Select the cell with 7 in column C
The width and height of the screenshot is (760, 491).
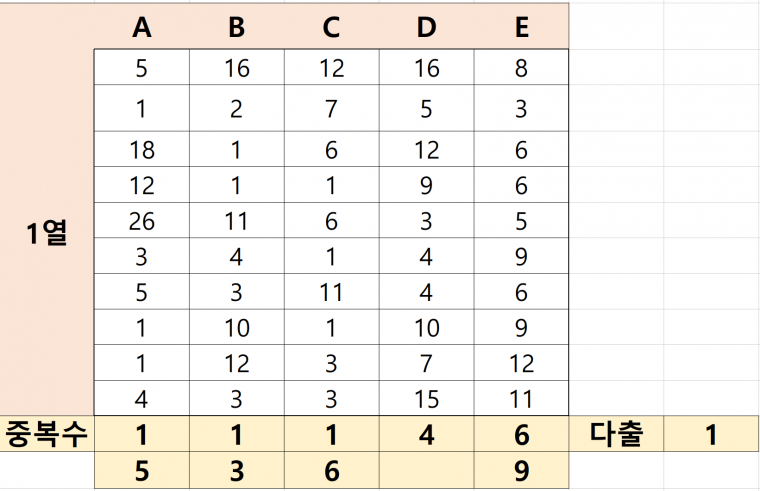point(332,108)
